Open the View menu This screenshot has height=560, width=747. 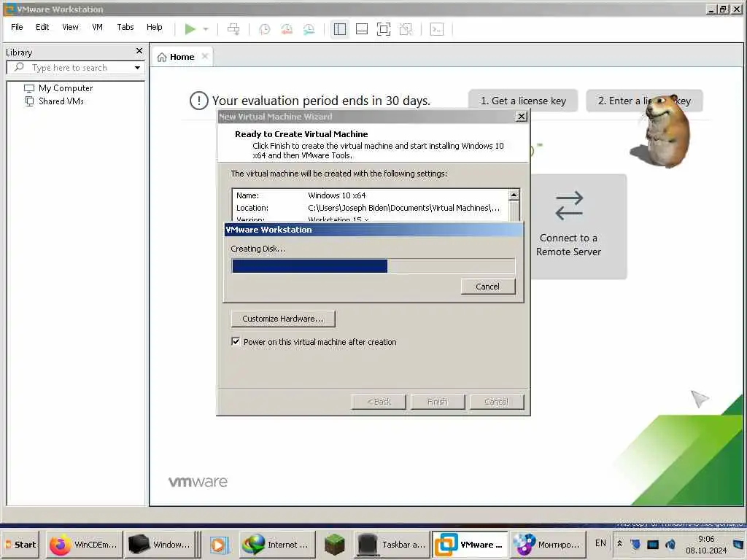[x=70, y=27]
